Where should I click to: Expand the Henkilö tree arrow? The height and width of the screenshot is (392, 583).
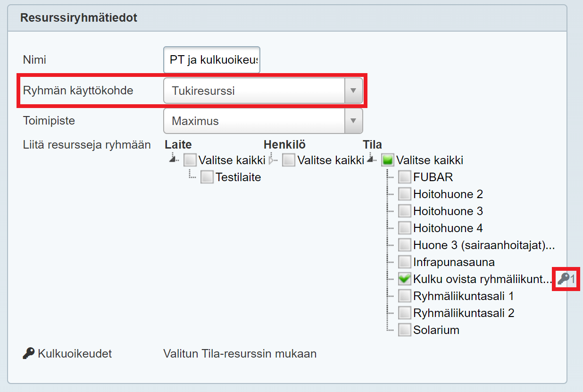pos(272,160)
